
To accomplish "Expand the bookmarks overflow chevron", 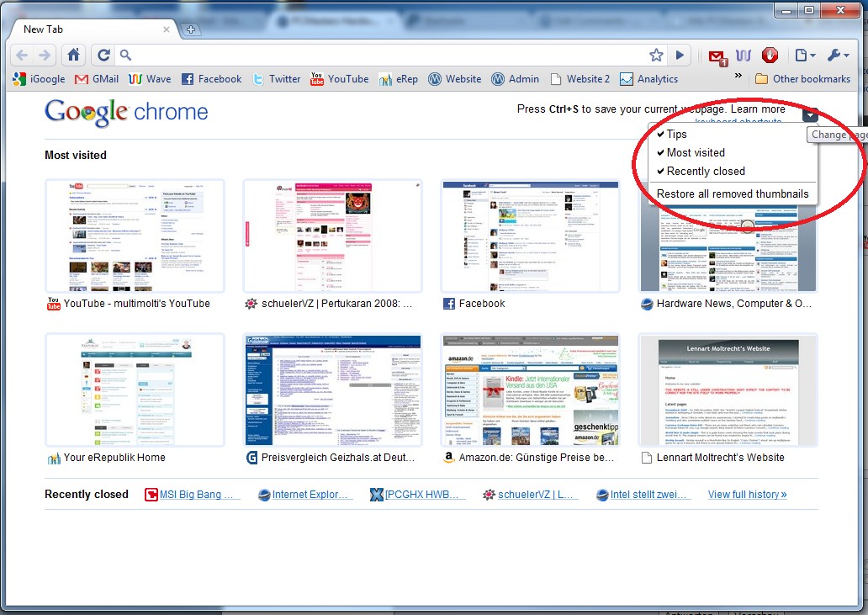I will (738, 76).
